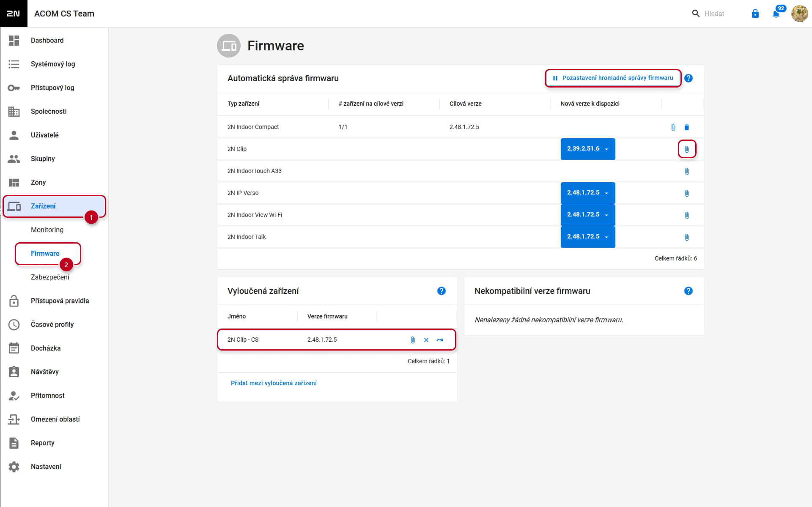
Task: Click the Přítomnost person-check icon
Action: click(14, 396)
